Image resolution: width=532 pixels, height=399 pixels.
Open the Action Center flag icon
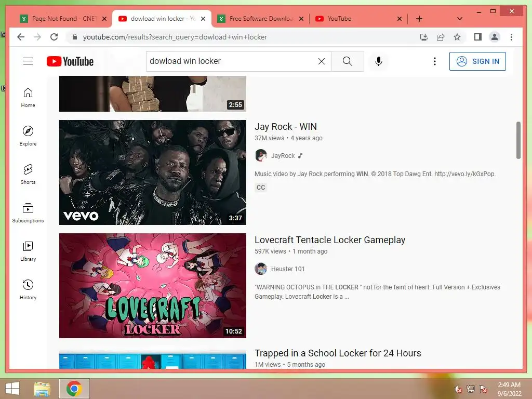coord(483,389)
